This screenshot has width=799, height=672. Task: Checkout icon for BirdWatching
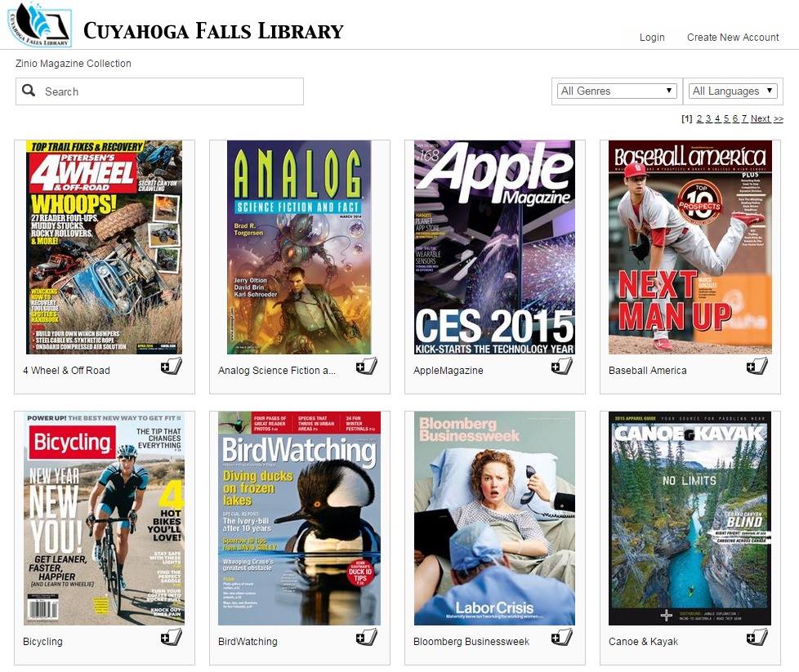366,638
